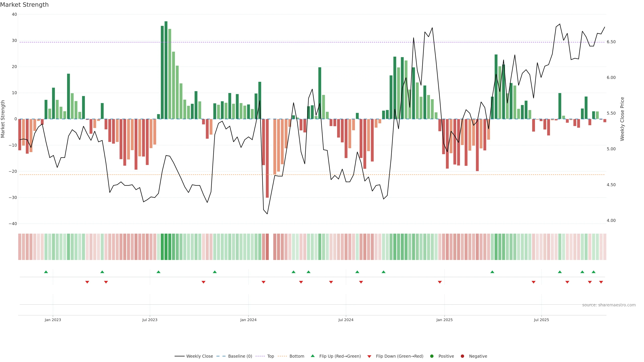Click the Market Strength chart title
Image resolution: width=644 pixels, height=362 pixels.
24,5
